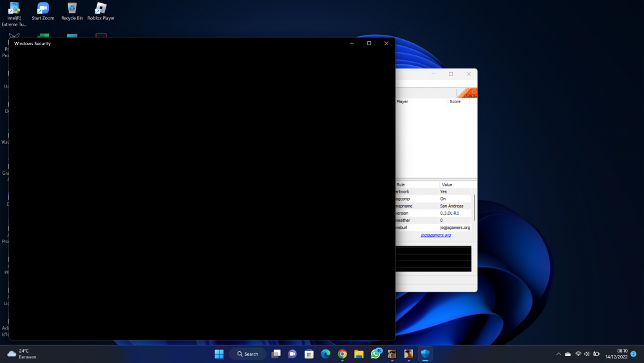Click the OneDrive cloud tray icon
Screen dimensions: 644x363
[567, 354]
